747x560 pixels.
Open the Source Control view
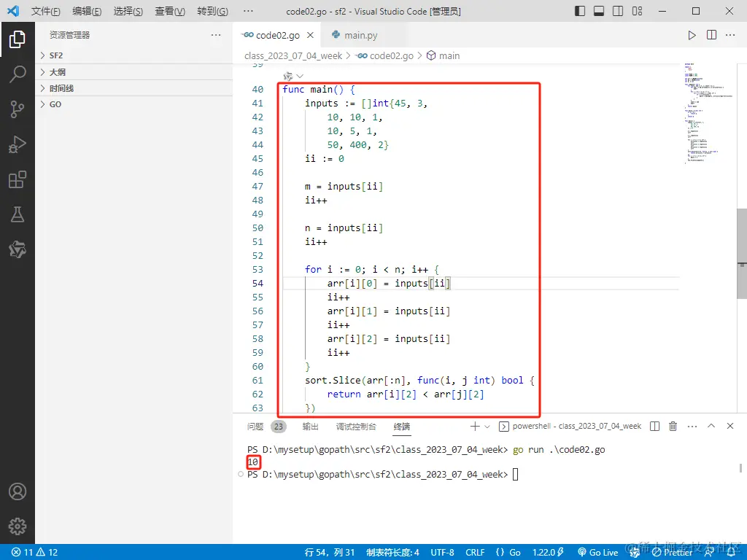pos(18,109)
